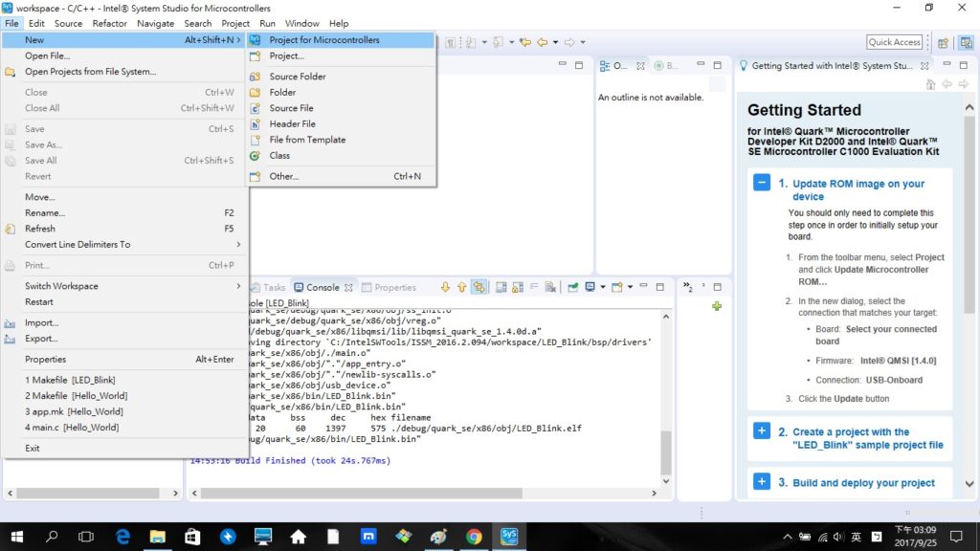Click the Back navigation toolbar arrow

[542, 42]
